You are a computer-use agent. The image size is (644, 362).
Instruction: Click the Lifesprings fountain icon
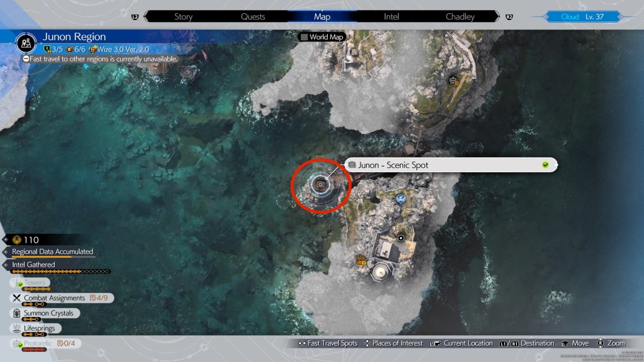[x=16, y=328]
